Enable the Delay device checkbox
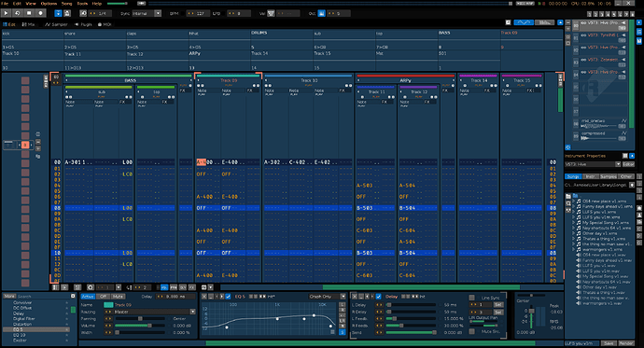Screen dimensions: 644x348 [379, 297]
